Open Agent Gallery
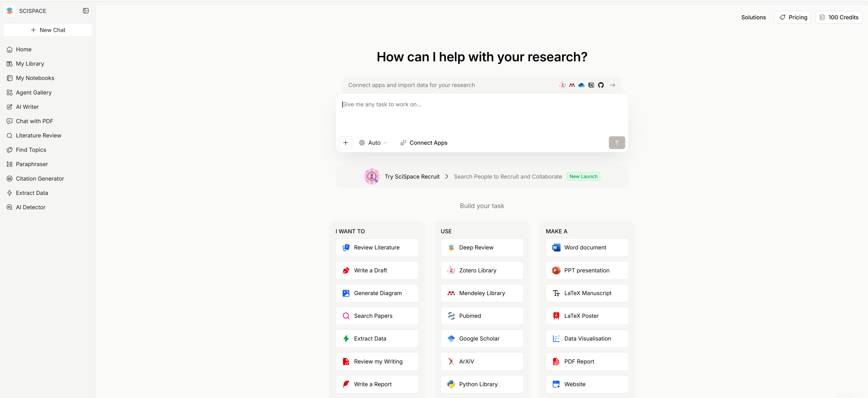868x398 pixels. pos(47,92)
